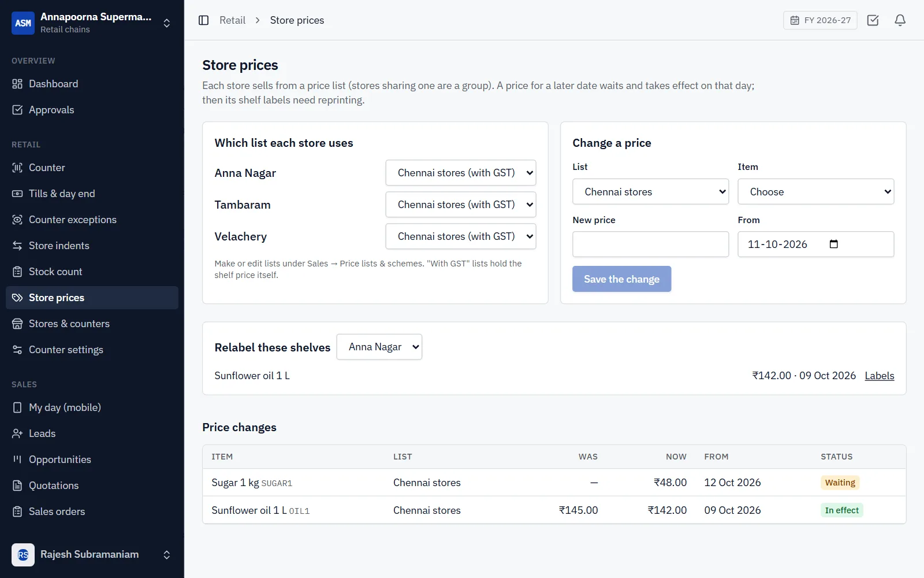
Task: Expand Rajesh Subramaniam user menu
Action: coord(167,555)
